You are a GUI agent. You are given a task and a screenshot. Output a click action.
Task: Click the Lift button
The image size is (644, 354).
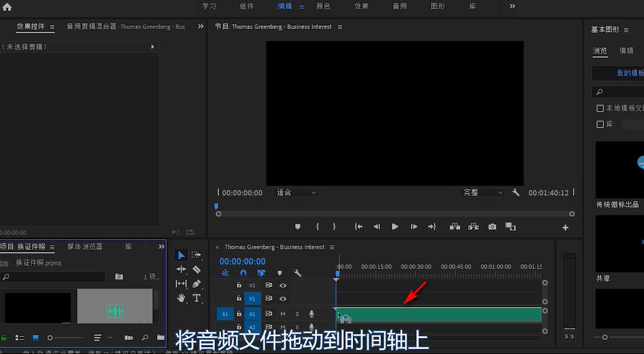[455, 227]
